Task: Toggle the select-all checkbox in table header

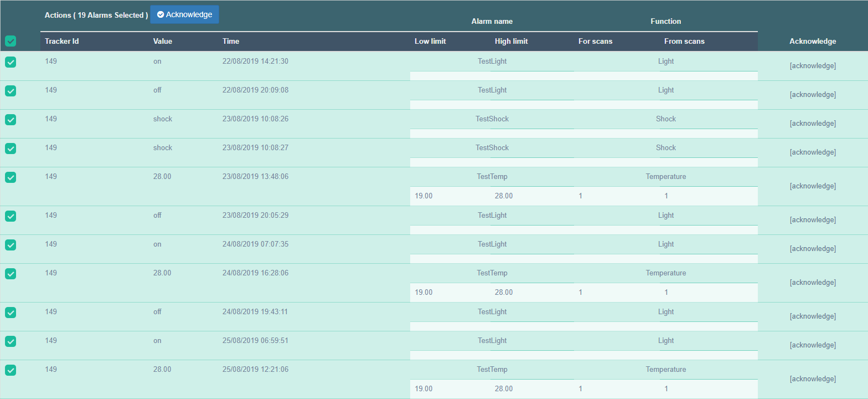Action: pos(11,41)
